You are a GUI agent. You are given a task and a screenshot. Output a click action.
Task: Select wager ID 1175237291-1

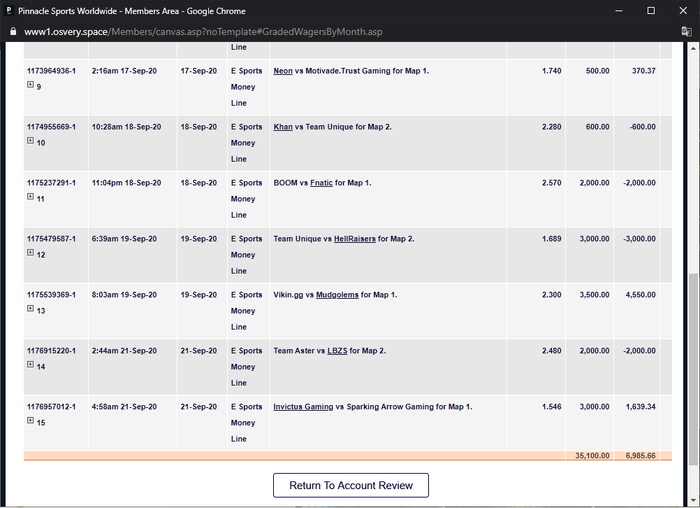coord(51,183)
